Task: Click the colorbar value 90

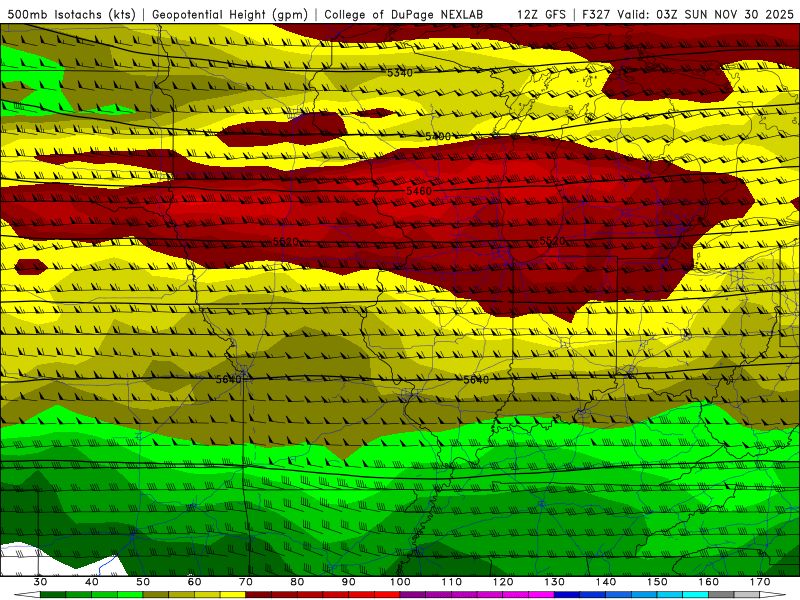Action: 348,582
